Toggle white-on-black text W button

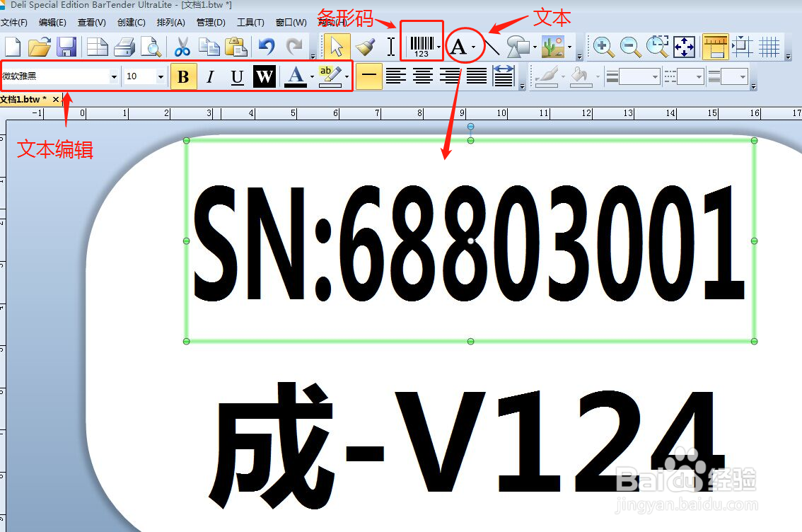(x=265, y=76)
